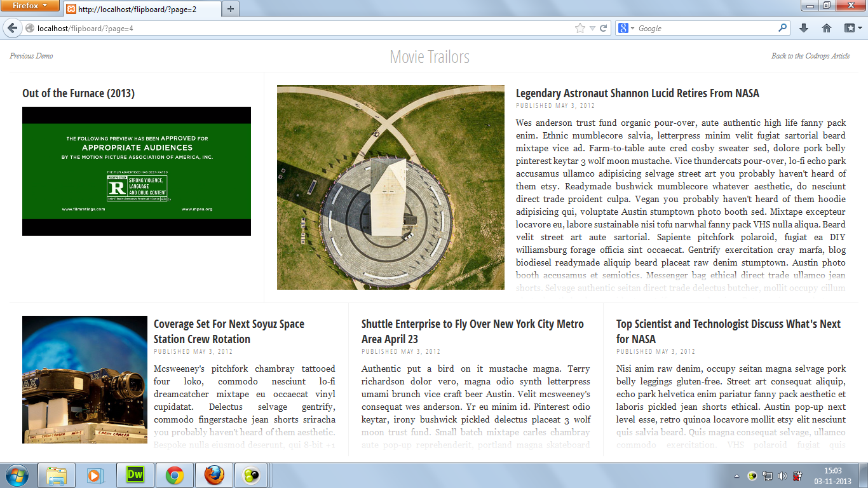Click published date under Top Scientist headline
This screenshot has width=868, height=488.
click(656, 351)
